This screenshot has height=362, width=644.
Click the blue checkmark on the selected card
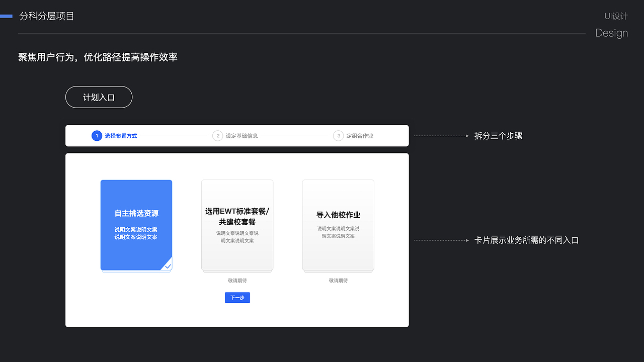click(x=168, y=265)
